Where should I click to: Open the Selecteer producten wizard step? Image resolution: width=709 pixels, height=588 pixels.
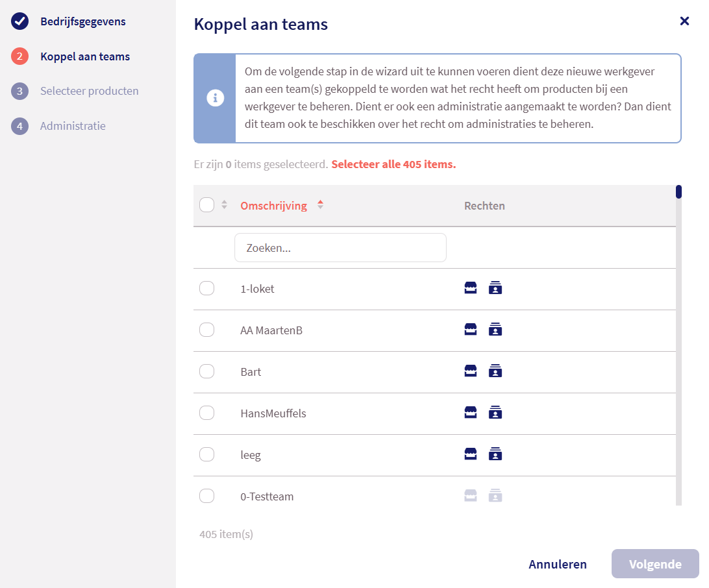tap(89, 91)
